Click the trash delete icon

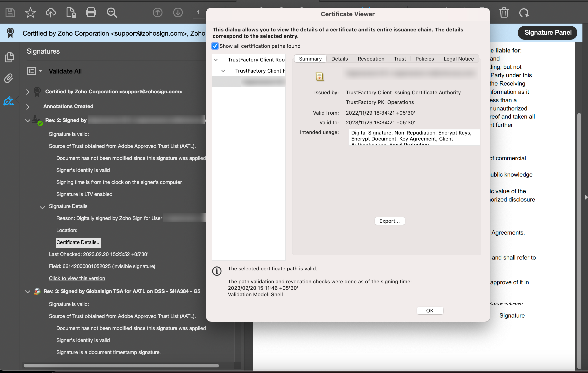point(504,12)
